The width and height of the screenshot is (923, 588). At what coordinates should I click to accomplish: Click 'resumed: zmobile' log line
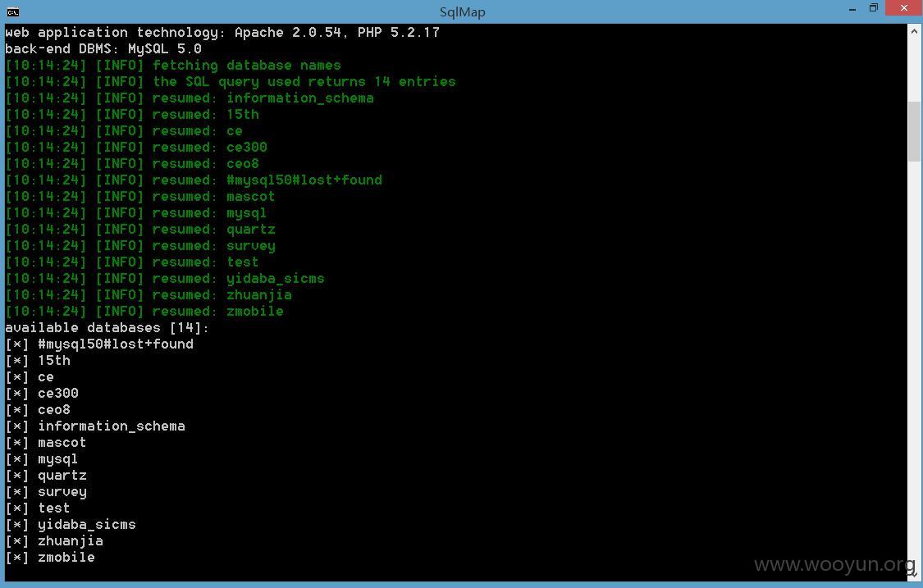pos(144,312)
